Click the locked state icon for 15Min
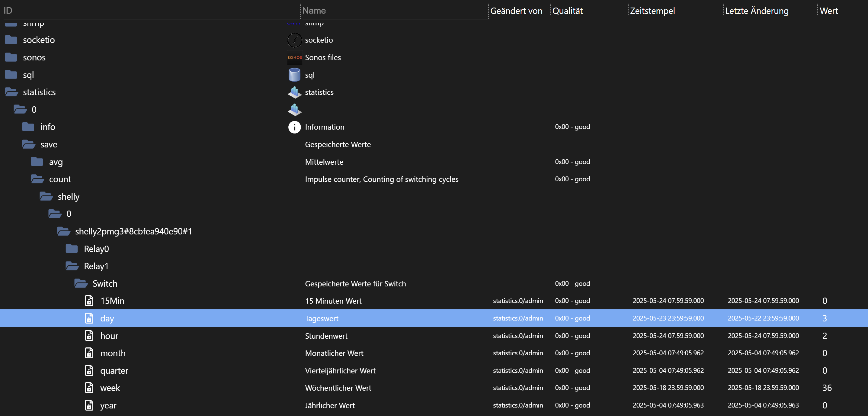Screen dimensions: 868x416 pyautogui.click(x=89, y=301)
